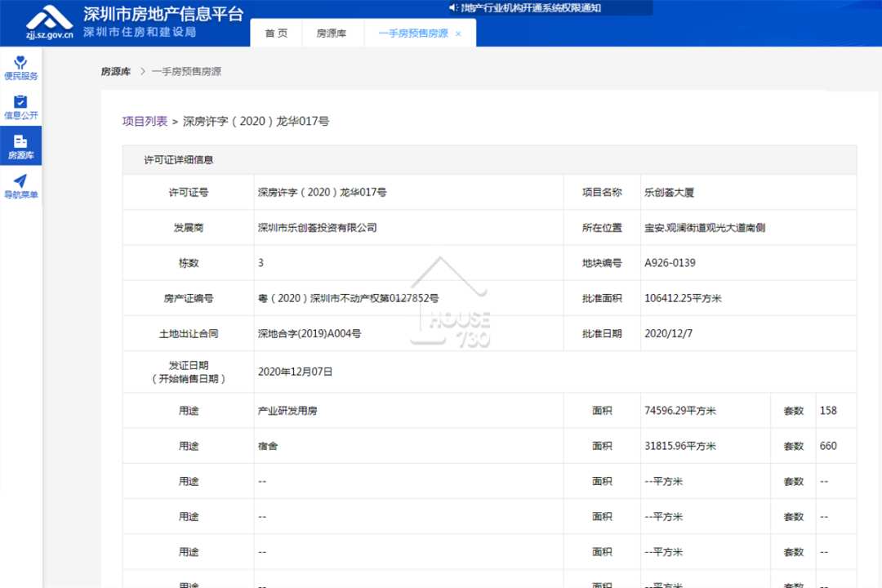Click project name 乐创荟大厦
This screenshot has height=588, width=882.
point(669,193)
